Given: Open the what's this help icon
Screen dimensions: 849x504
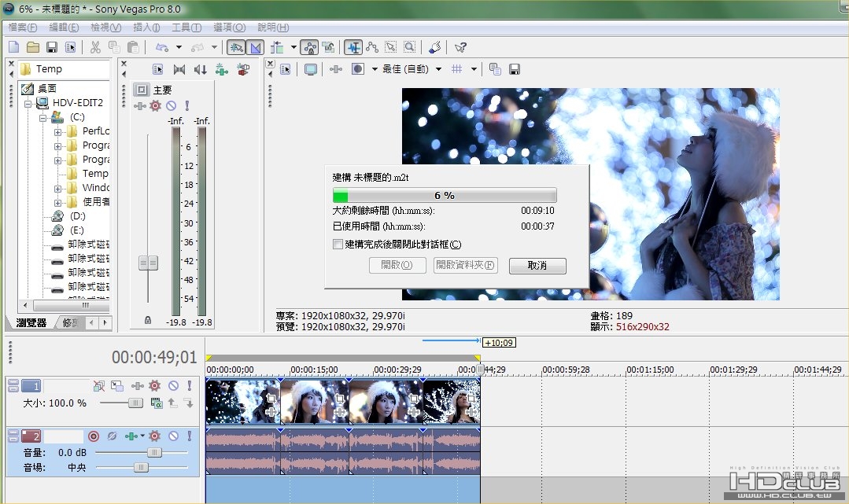Looking at the screenshot, I should coord(460,48).
